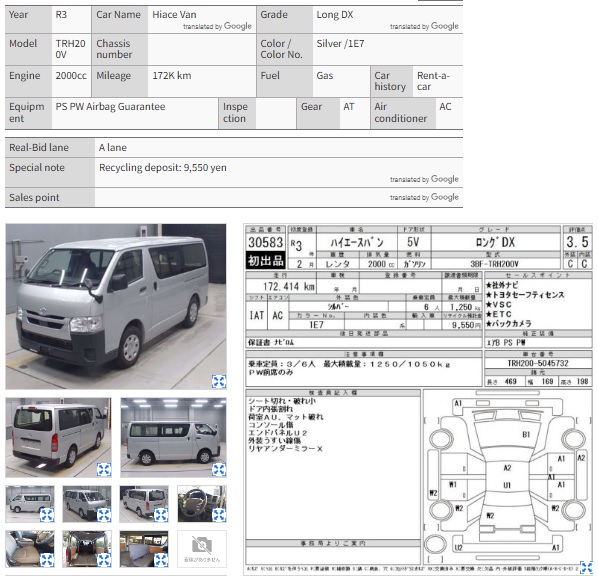Click the no-image camera placeholder
Screen dimensions: 598x576
202,549
